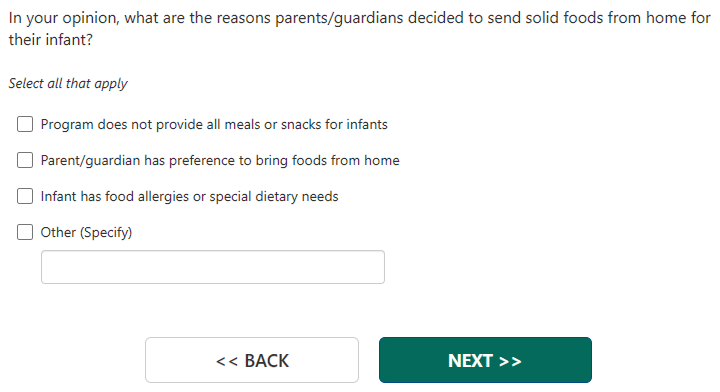The height and width of the screenshot is (392, 720).
Task: Click the words "snacks for infants" in the first option
Action: (x=334, y=124)
